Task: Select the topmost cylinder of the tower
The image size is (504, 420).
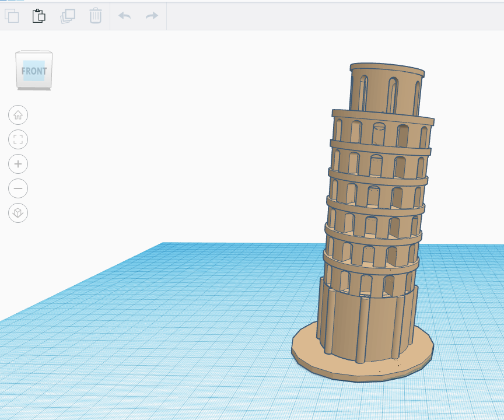Action: tap(385, 87)
